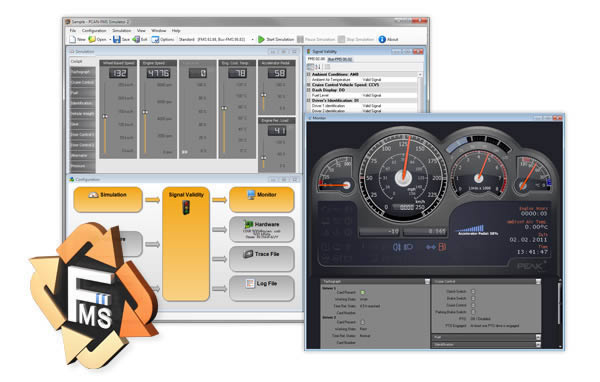Toggle the Parking Brake Switch checkbox
Image resolution: width=600 pixels, height=382 pixels.
point(473,312)
